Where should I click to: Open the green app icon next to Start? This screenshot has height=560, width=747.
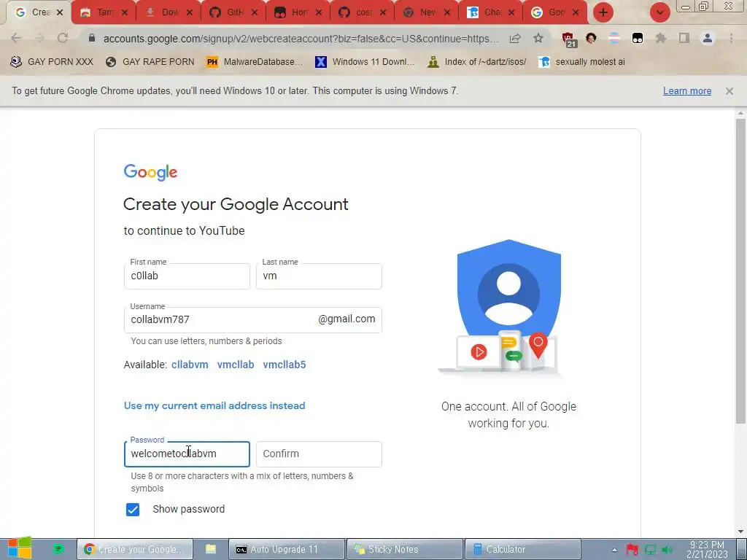pyautogui.click(x=58, y=549)
